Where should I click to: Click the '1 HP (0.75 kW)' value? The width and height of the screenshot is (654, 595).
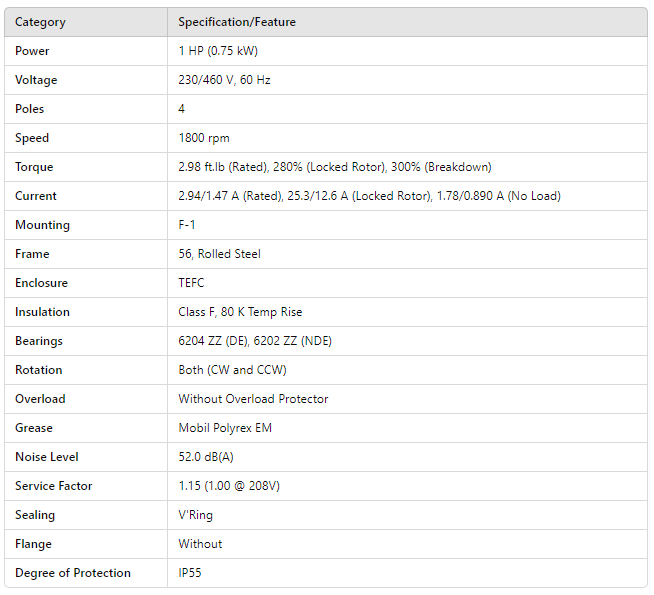[218, 51]
